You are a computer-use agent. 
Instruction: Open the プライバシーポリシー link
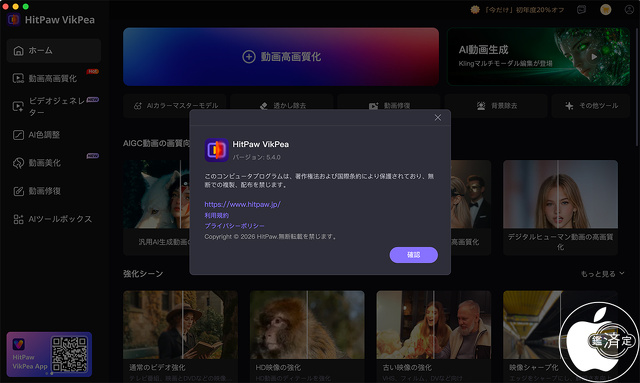pos(234,226)
